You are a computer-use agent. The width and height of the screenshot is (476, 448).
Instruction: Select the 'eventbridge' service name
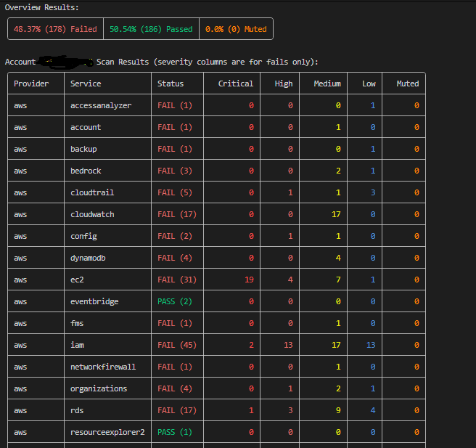94,301
